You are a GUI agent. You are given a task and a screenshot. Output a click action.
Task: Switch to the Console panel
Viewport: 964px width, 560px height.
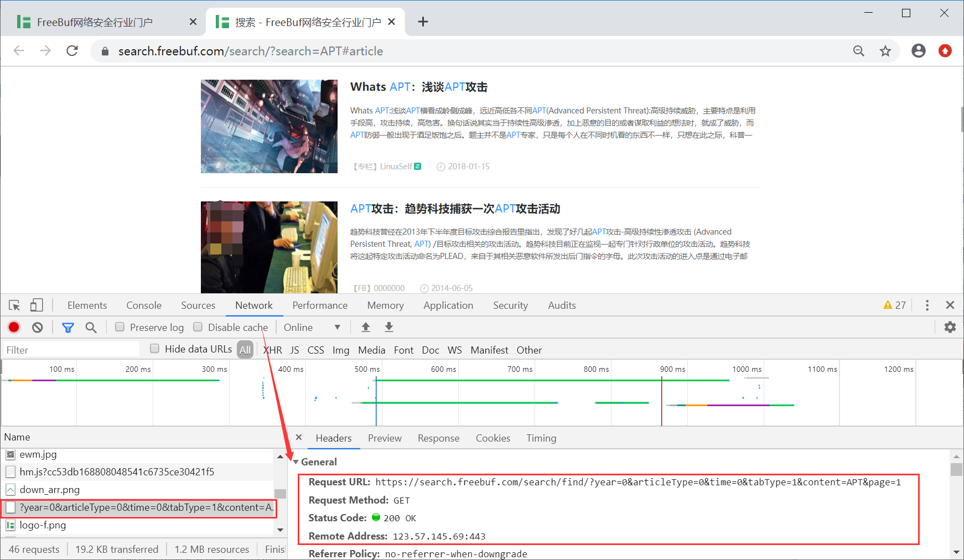[x=144, y=305]
